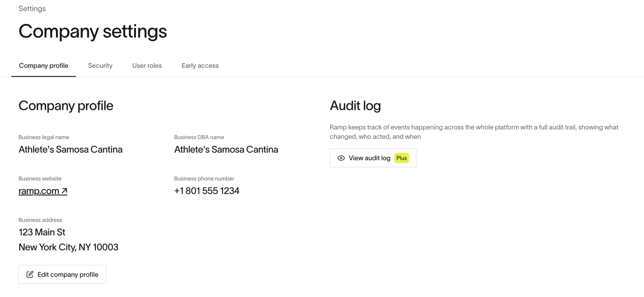The image size is (644, 297).
Task: Click the phone number +1 801 555 1234
Action: [x=207, y=191]
